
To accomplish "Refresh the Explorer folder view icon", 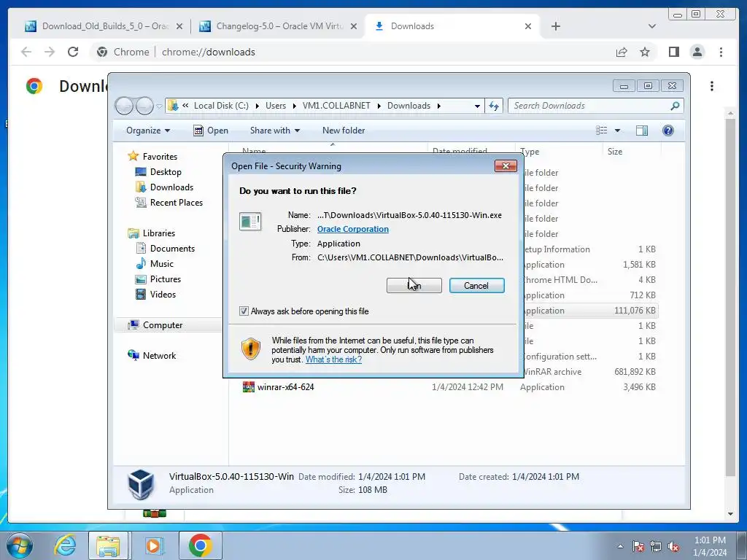I will [x=494, y=106].
